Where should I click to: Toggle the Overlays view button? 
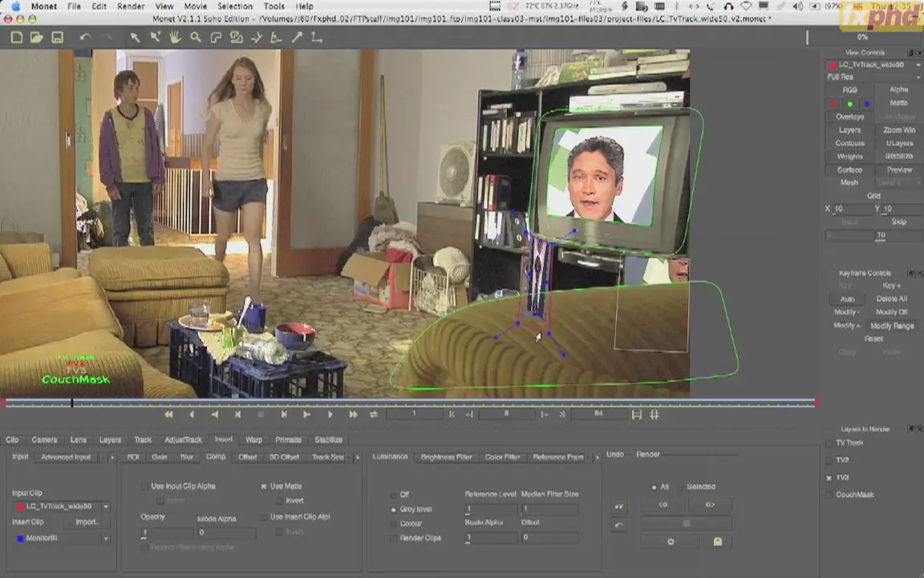(849, 116)
